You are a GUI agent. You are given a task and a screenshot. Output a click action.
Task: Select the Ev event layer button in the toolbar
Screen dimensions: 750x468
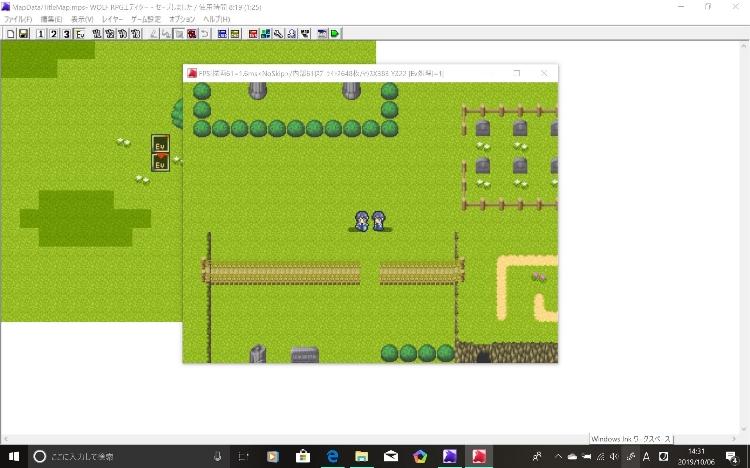tap(79, 33)
